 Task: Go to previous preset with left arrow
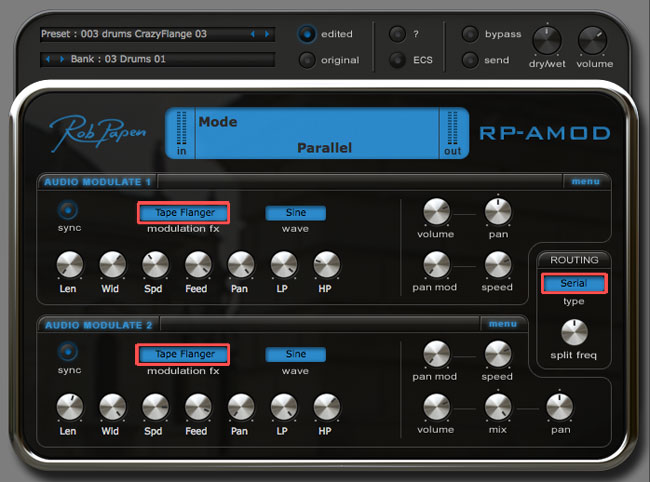(x=252, y=34)
